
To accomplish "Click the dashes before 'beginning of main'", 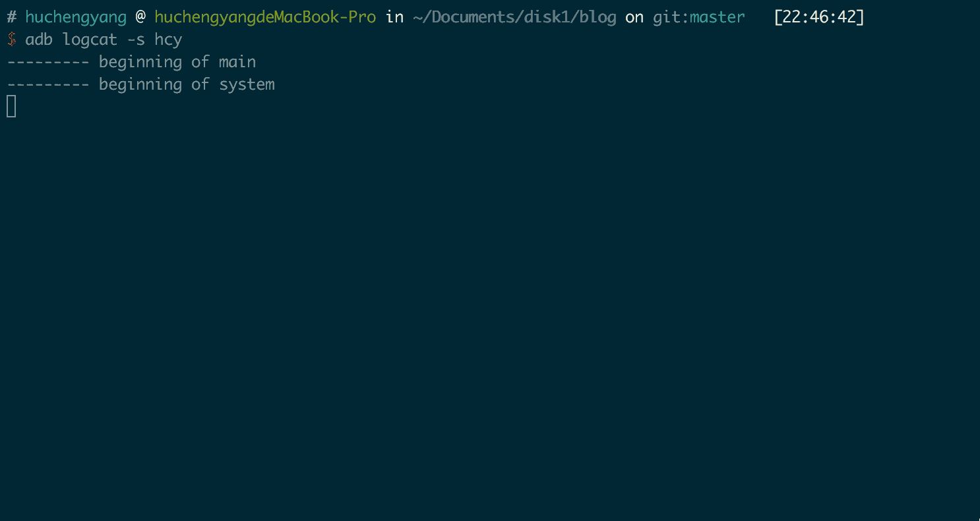I will click(x=48, y=62).
